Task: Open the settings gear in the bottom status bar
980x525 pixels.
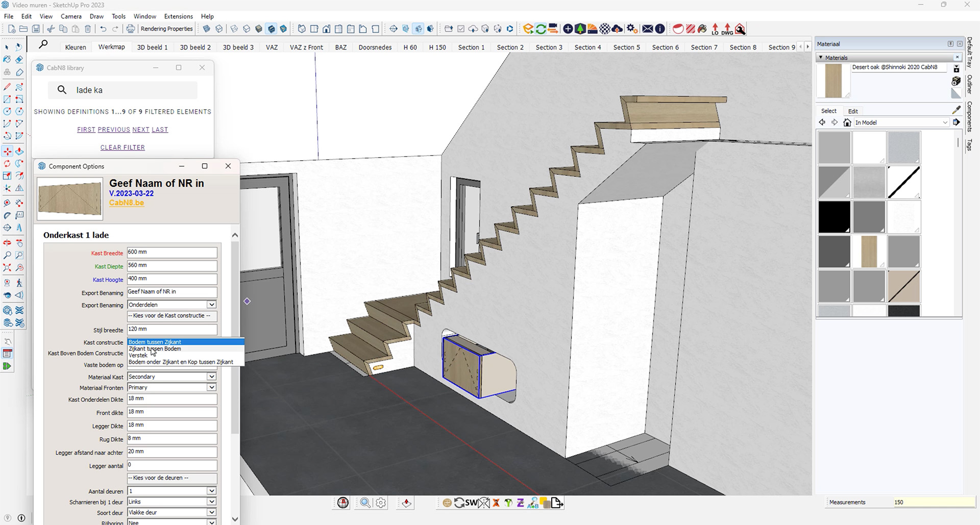Action: tap(381, 503)
